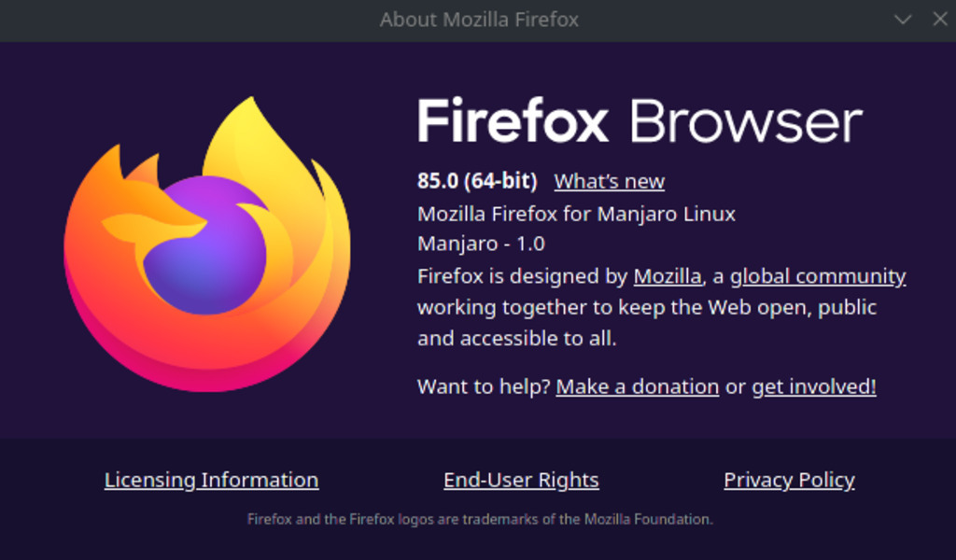The width and height of the screenshot is (956, 560).
Task: Close the About Mozilla Firefox dialog
Action: (939, 20)
